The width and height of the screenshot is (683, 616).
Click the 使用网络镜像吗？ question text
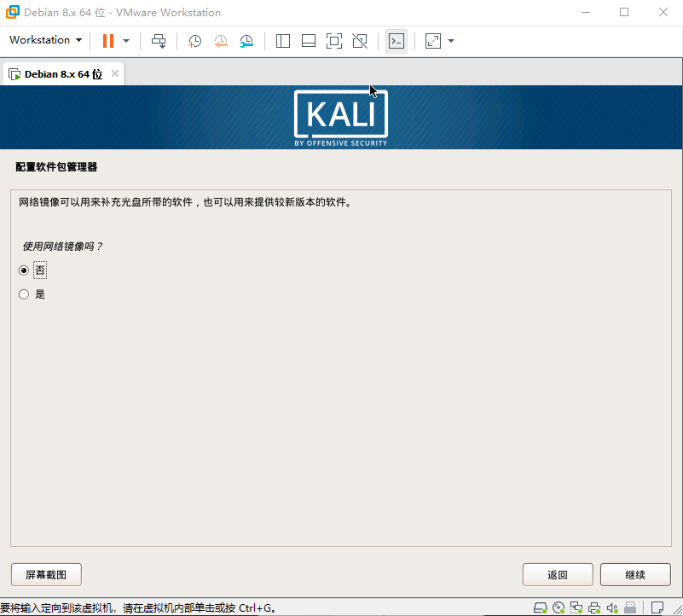(62, 247)
